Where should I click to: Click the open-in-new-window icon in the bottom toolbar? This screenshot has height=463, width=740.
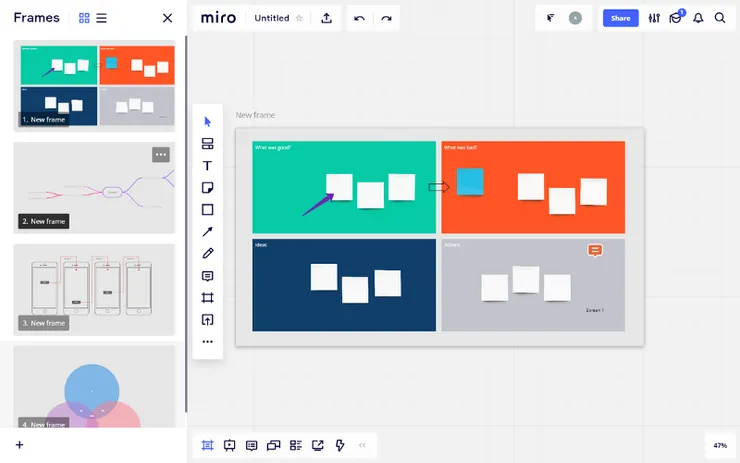[x=318, y=445]
